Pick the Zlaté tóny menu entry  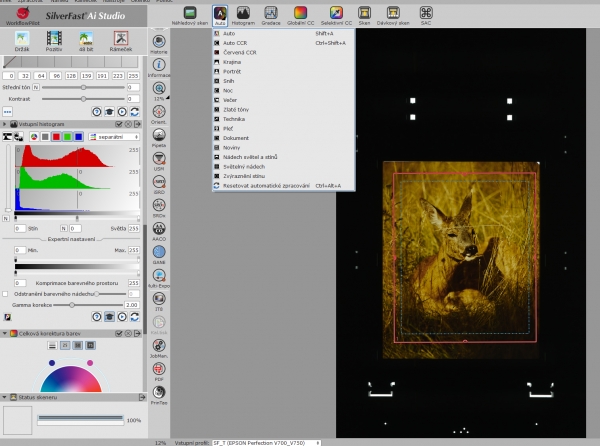284,109
